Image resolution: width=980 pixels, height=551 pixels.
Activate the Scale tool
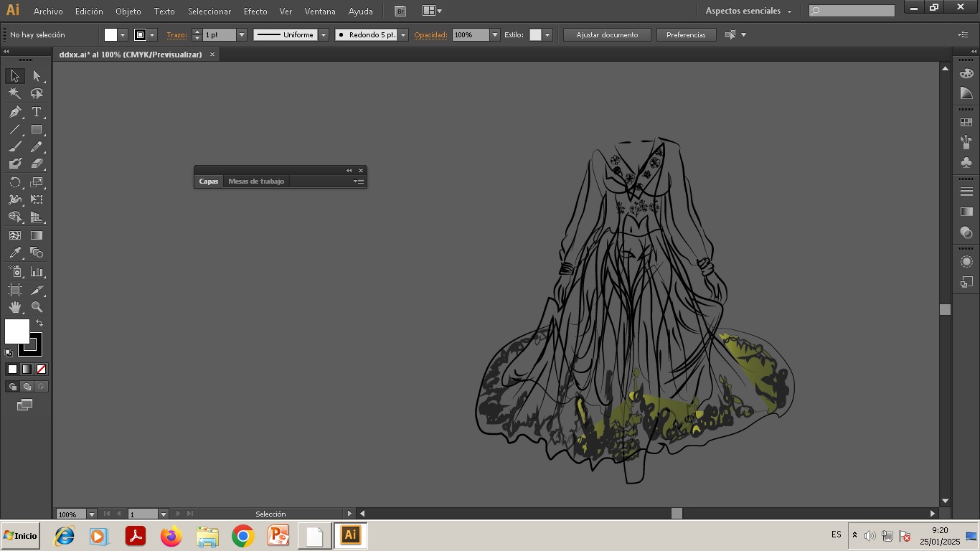click(37, 182)
